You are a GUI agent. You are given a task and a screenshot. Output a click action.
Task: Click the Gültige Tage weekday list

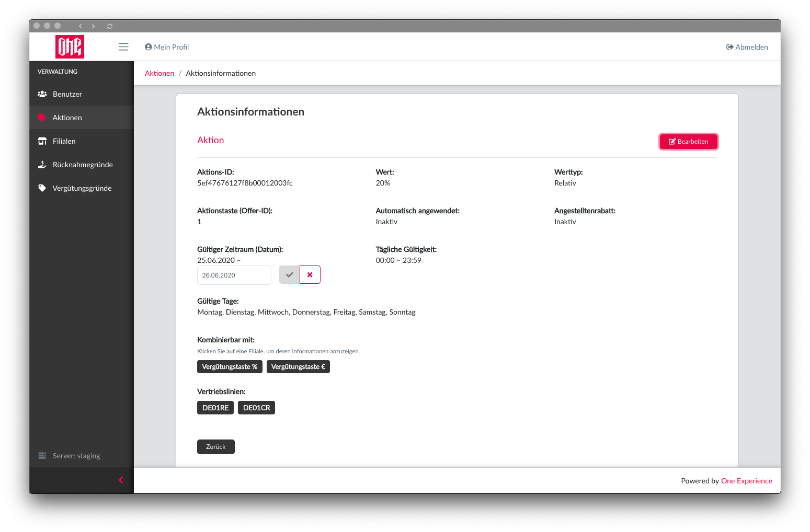(306, 312)
